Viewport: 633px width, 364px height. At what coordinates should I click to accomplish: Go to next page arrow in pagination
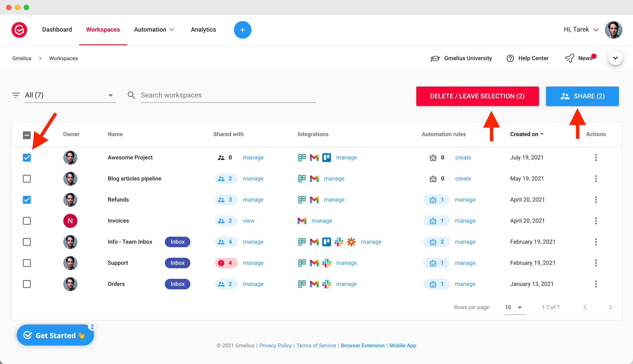coord(610,307)
